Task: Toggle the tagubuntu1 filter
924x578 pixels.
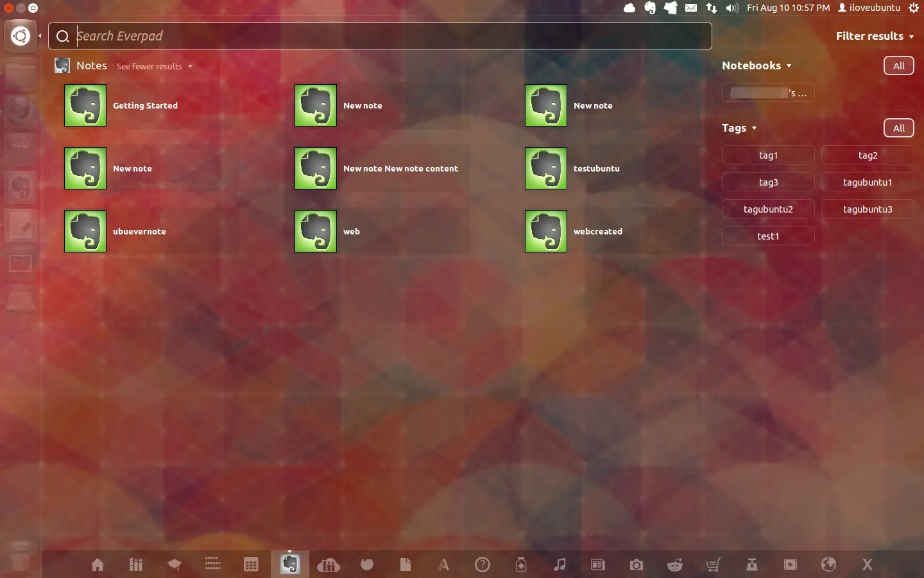Action: [x=868, y=182]
